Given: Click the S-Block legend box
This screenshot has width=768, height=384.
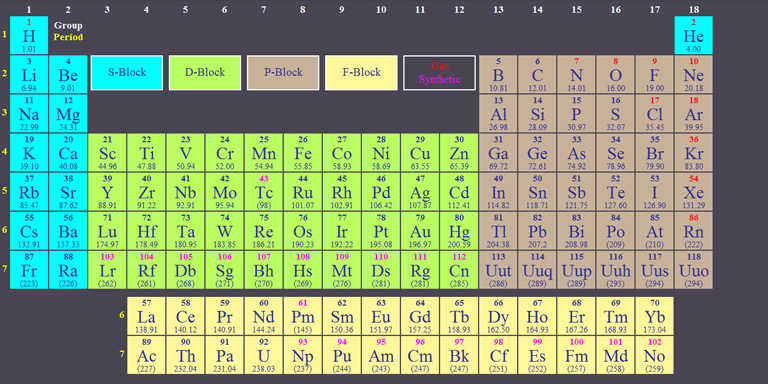Looking at the screenshot, I should click(x=127, y=72).
